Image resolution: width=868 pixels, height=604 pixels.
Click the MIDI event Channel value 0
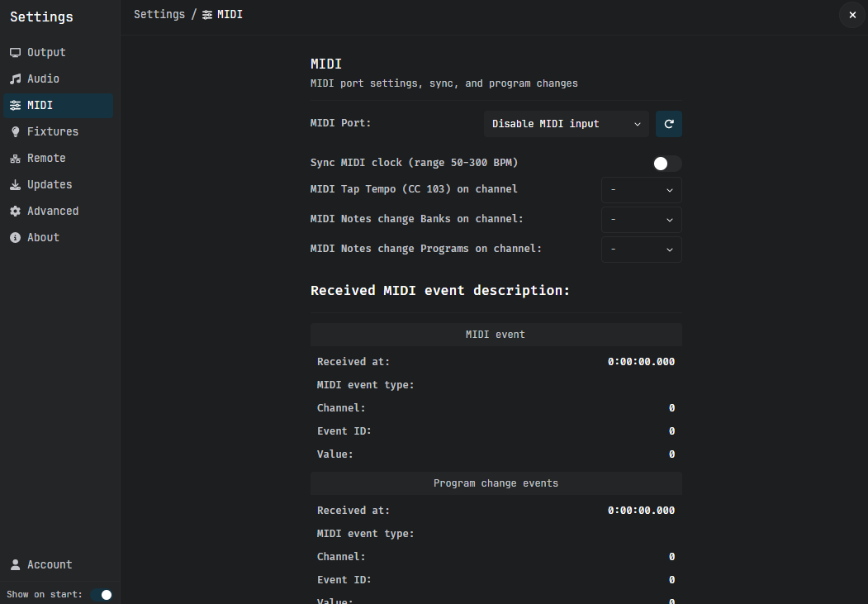(671, 408)
